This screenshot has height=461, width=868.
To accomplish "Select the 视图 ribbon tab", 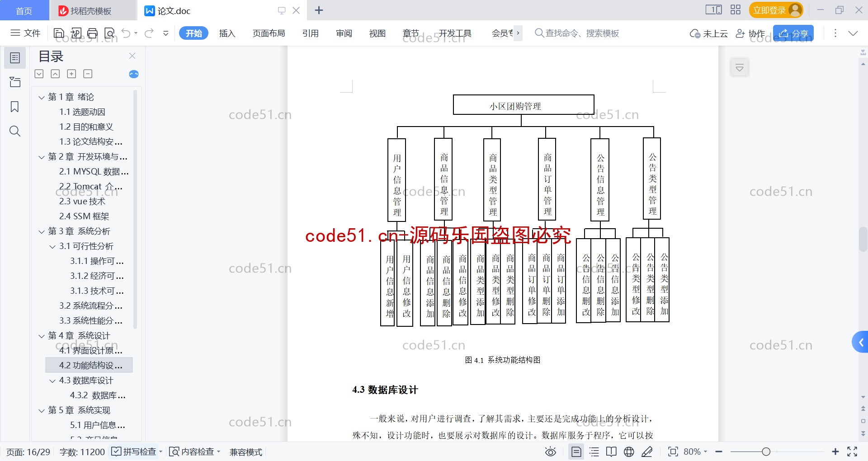I will click(x=377, y=33).
